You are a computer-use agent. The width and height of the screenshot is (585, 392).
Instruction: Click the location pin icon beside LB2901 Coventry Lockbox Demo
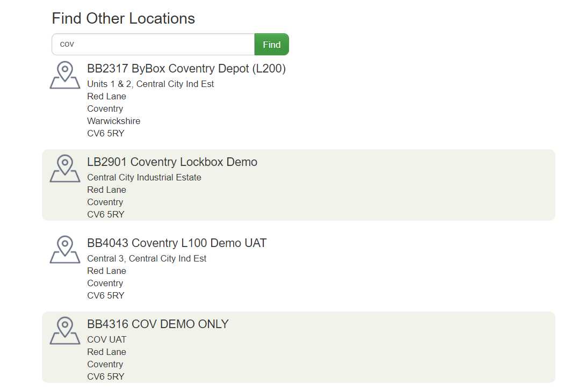pos(64,168)
